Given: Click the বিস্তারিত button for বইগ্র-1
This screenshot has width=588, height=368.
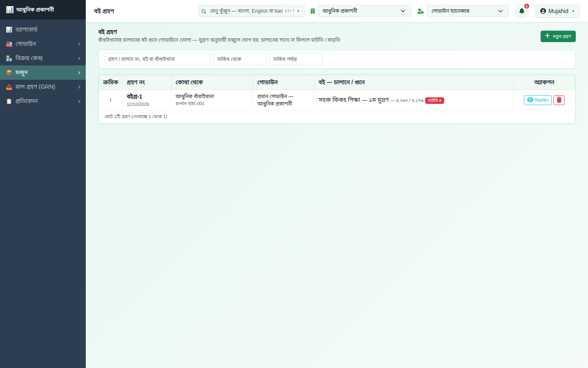Looking at the screenshot, I should pyautogui.click(x=538, y=100).
